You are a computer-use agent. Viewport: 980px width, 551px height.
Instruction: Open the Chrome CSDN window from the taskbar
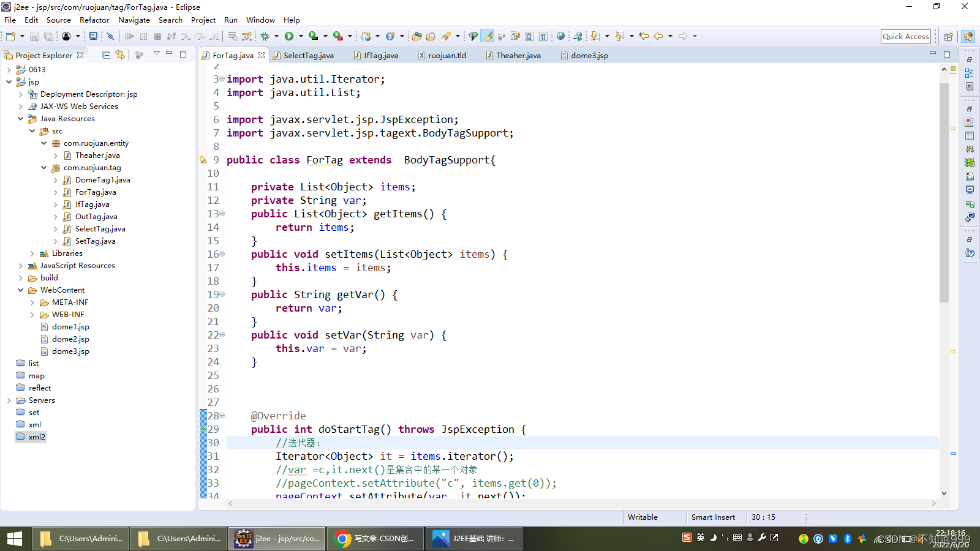[x=375, y=539]
